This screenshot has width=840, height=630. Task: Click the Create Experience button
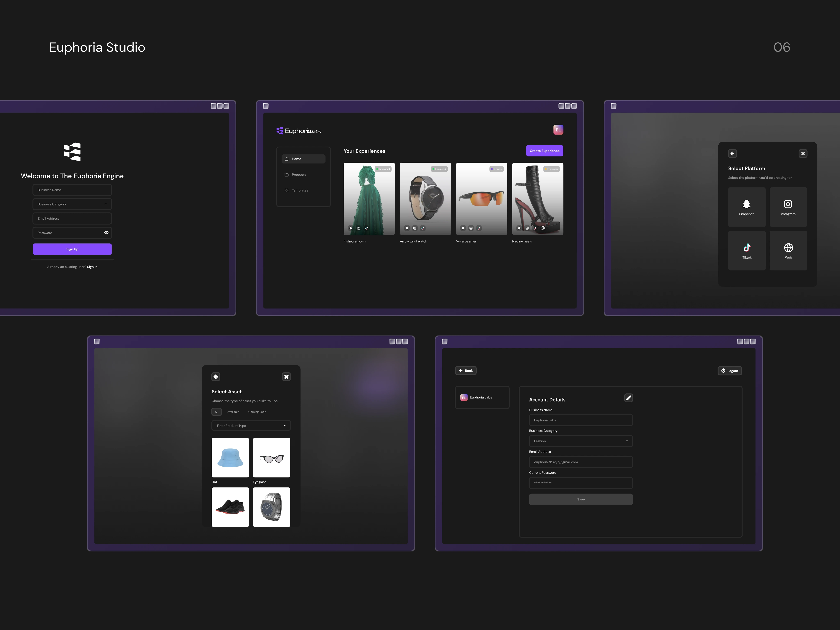pyautogui.click(x=544, y=151)
